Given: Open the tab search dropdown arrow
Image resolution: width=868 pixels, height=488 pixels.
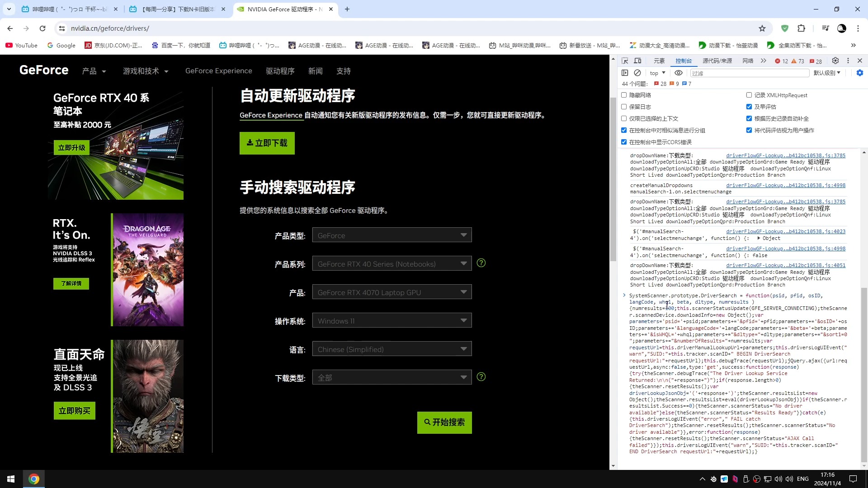Looking at the screenshot, I should (x=9, y=9).
